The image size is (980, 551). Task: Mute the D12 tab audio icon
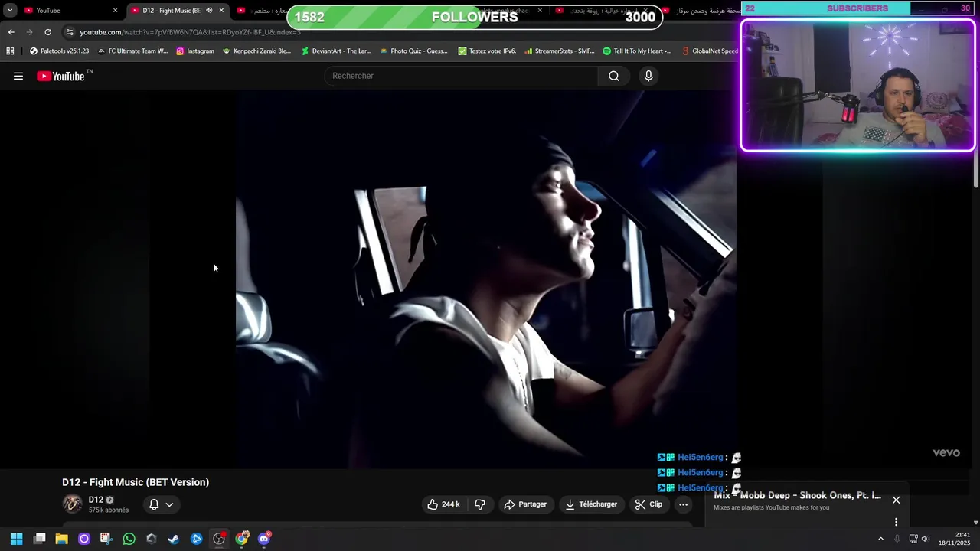208,10
